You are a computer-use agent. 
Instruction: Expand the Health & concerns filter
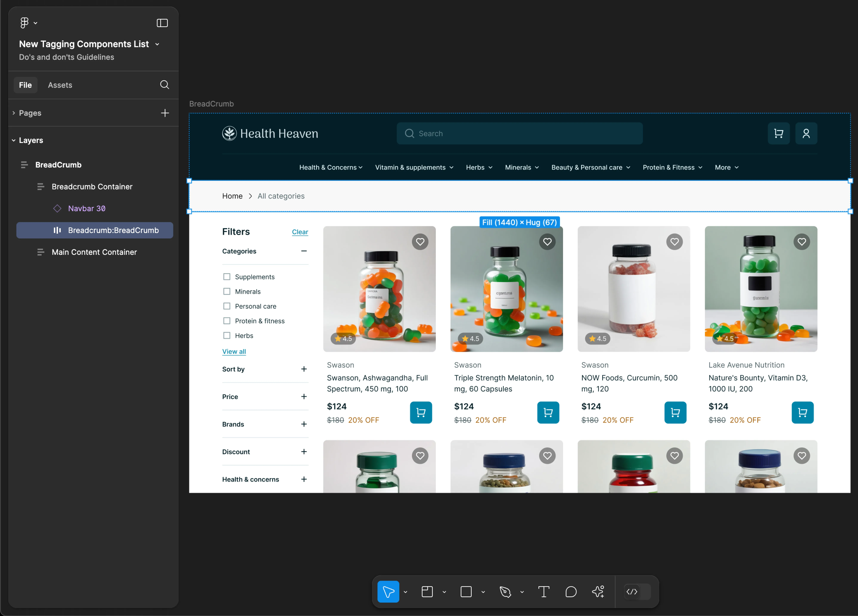pos(304,479)
